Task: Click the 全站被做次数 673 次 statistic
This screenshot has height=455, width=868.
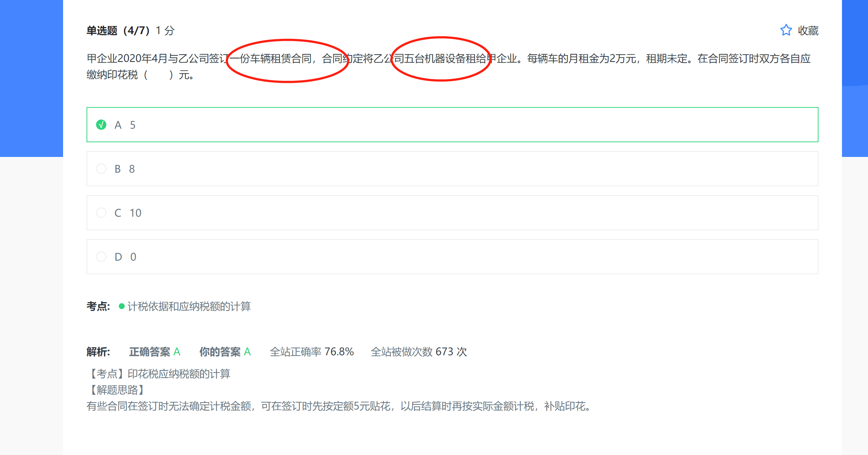Action: tap(418, 352)
